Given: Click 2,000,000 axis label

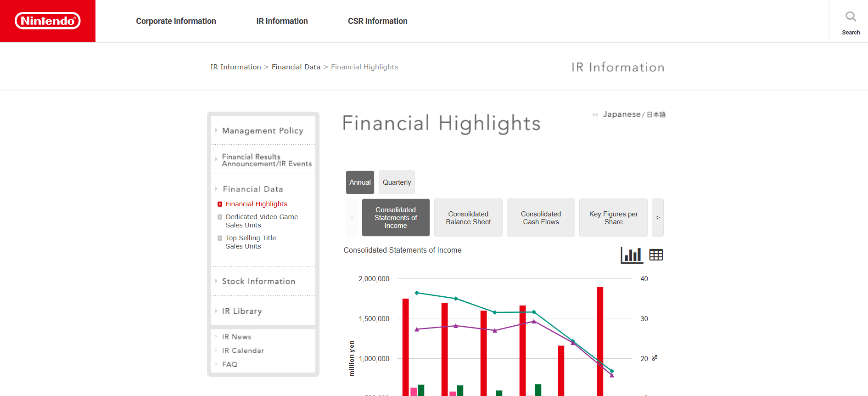Looking at the screenshot, I should pos(374,279).
